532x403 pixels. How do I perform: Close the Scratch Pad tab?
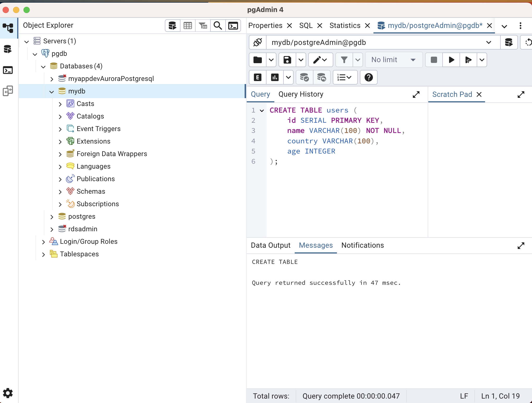479,94
